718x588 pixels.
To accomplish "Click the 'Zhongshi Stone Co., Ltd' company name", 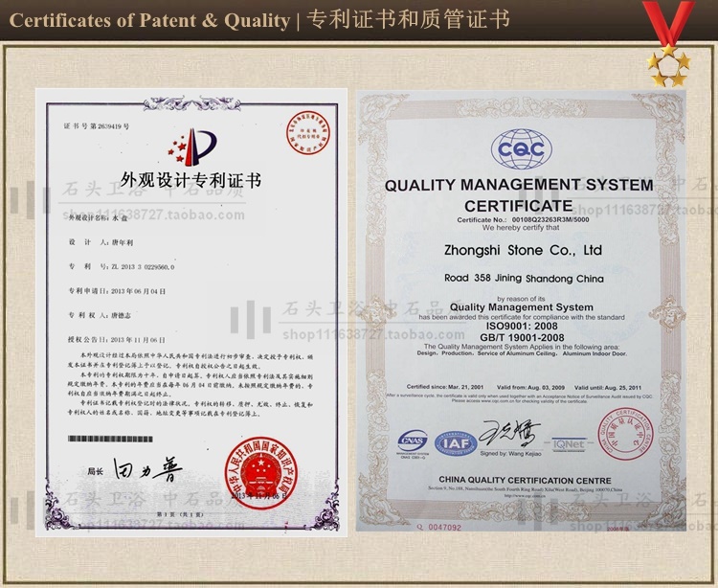I will [523, 250].
